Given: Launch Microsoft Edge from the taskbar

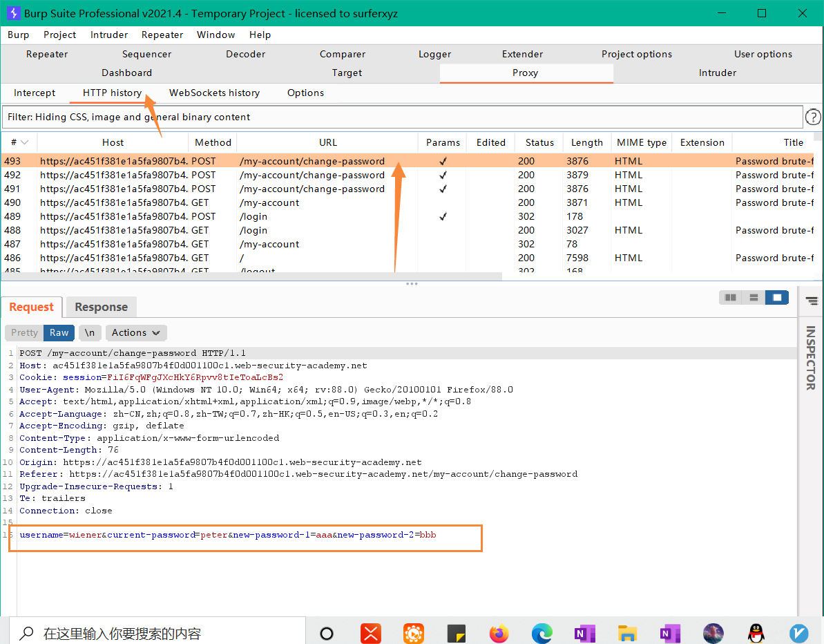Looking at the screenshot, I should [x=542, y=634].
